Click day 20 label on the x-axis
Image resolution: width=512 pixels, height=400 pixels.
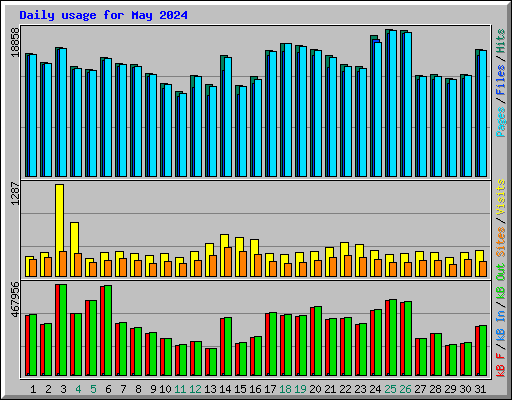coord(315,389)
